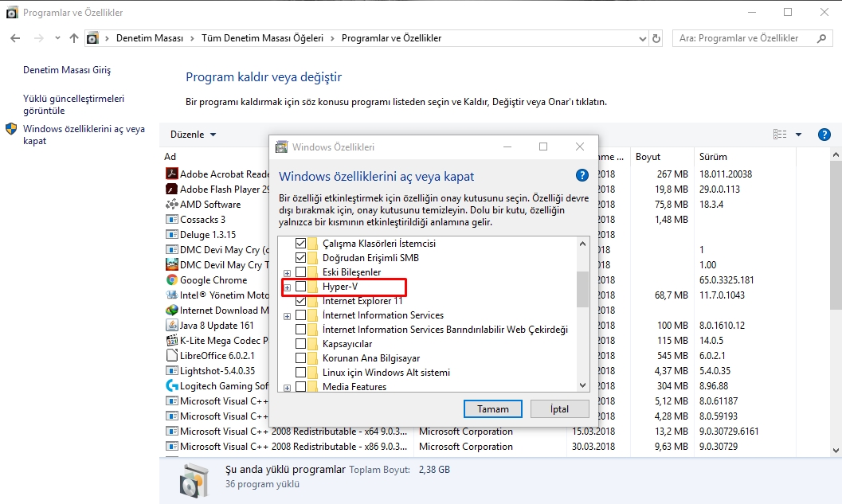Open Denetim Masası Giriş link
Image resolution: width=842 pixels, height=504 pixels.
[67, 70]
